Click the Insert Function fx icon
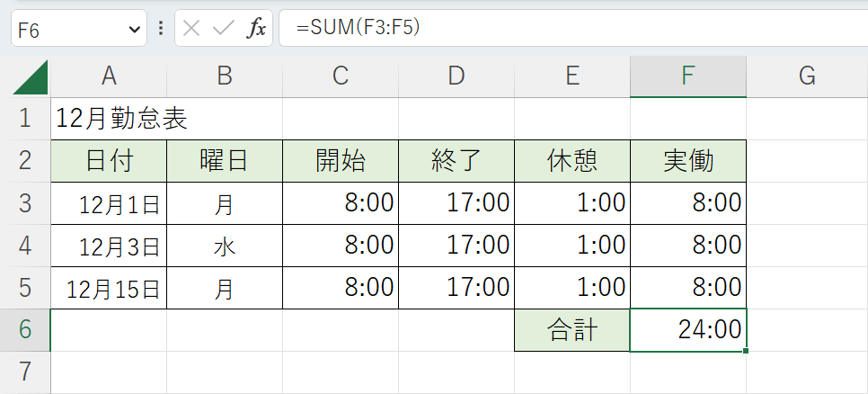The height and width of the screenshot is (394, 868). tap(257, 28)
